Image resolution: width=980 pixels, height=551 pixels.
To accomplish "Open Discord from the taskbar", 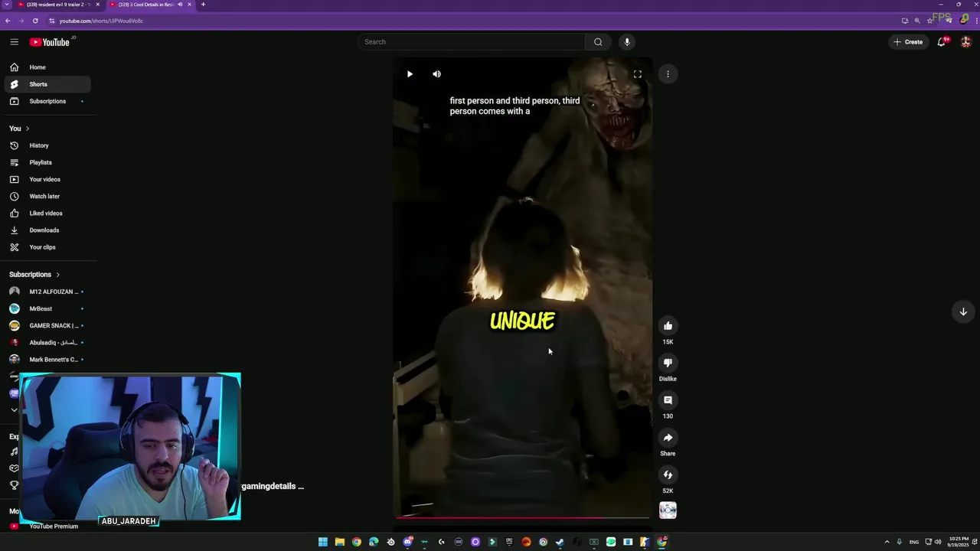I will pyautogui.click(x=408, y=542).
